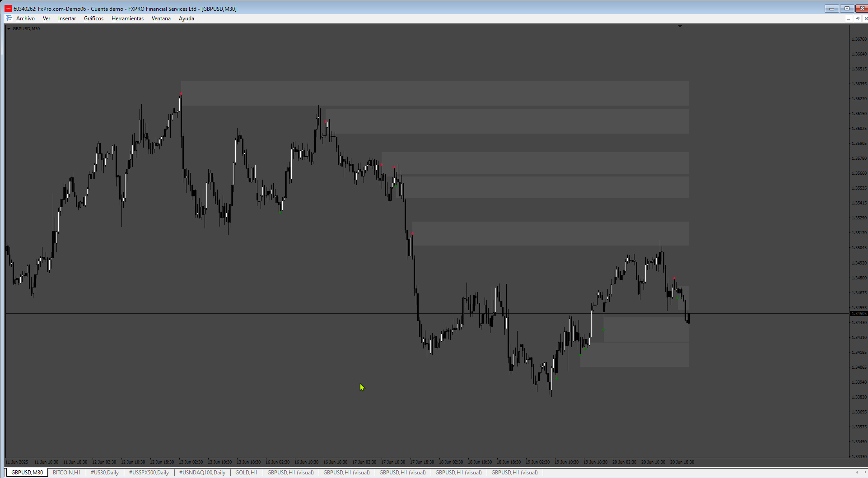Open the Ventana menu
The image size is (868, 478).
161,19
